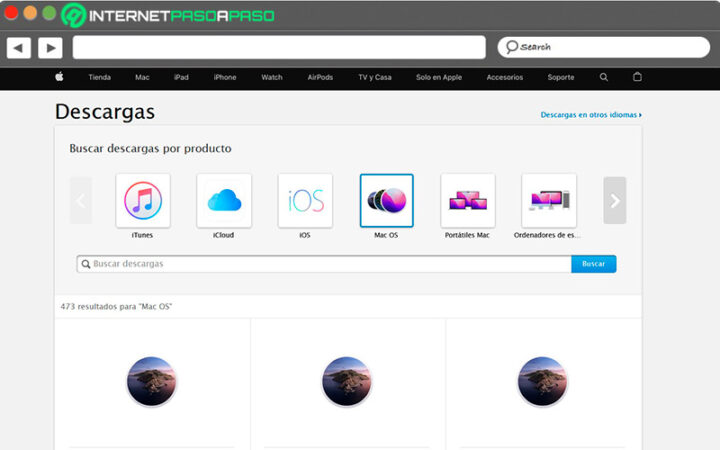
Task: Click the Apple logo in navigation bar
Action: tap(59, 77)
